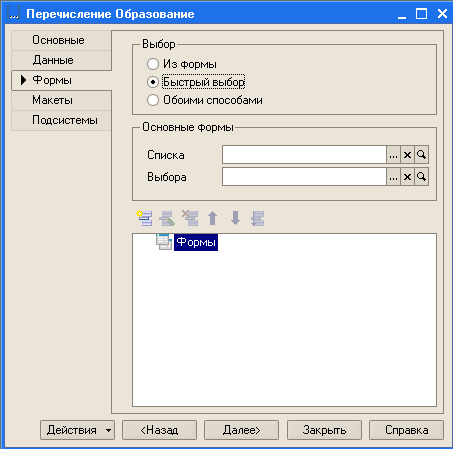Minimize the Перечисление Образование window

click(x=402, y=14)
